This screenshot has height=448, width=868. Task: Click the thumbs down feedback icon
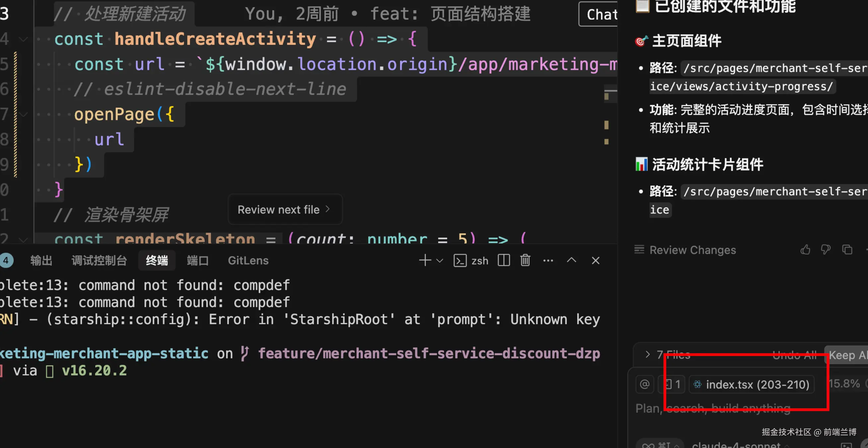click(826, 250)
